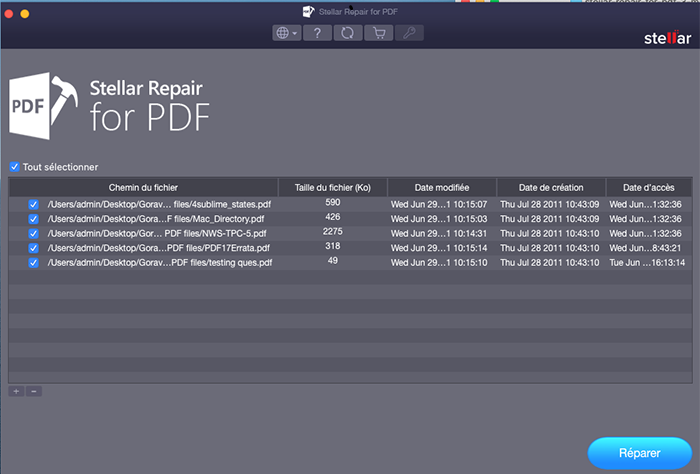Select the Mac_Directory.pdf file path
The height and width of the screenshot is (474, 700).
156,218
